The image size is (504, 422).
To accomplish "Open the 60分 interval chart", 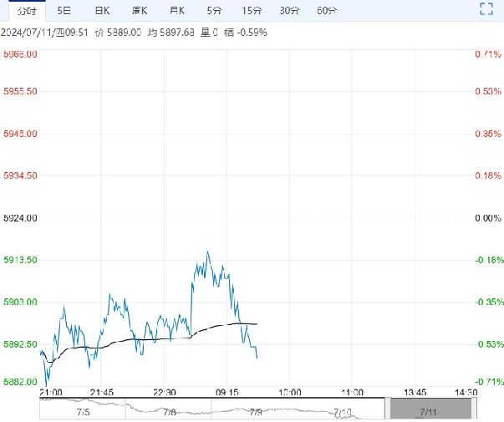I will 327,11.
